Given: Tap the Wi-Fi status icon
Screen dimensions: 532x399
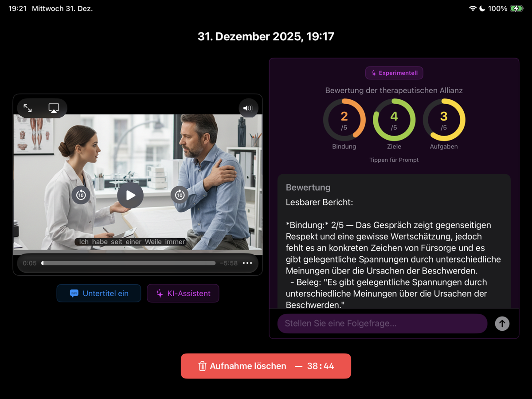Looking at the screenshot, I should click(x=473, y=8).
